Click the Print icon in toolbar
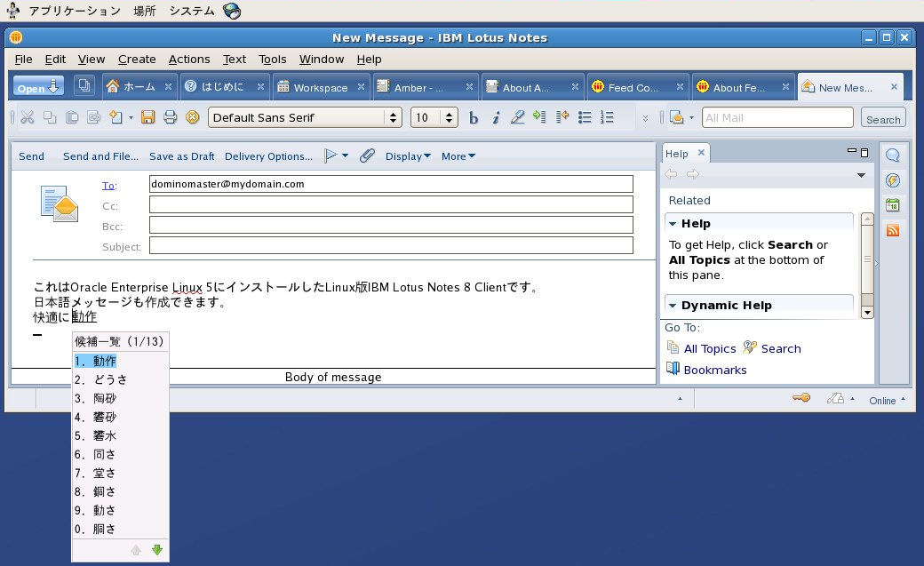 tap(171, 117)
